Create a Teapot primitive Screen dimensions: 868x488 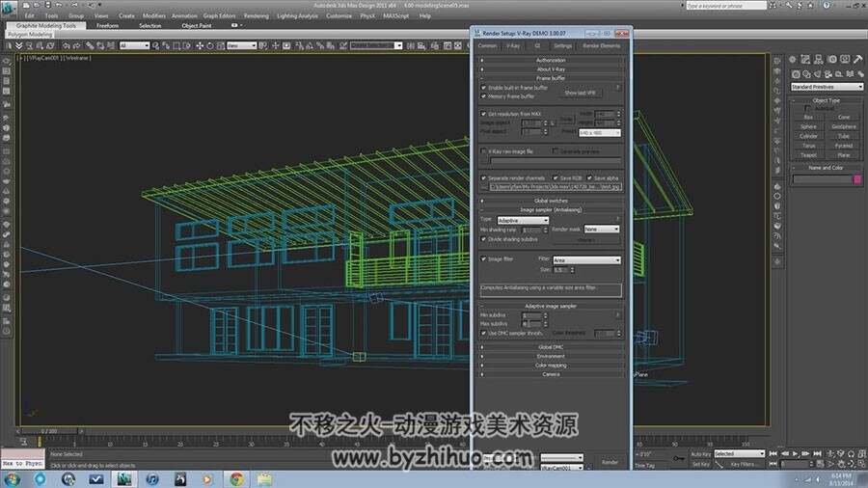coord(808,155)
